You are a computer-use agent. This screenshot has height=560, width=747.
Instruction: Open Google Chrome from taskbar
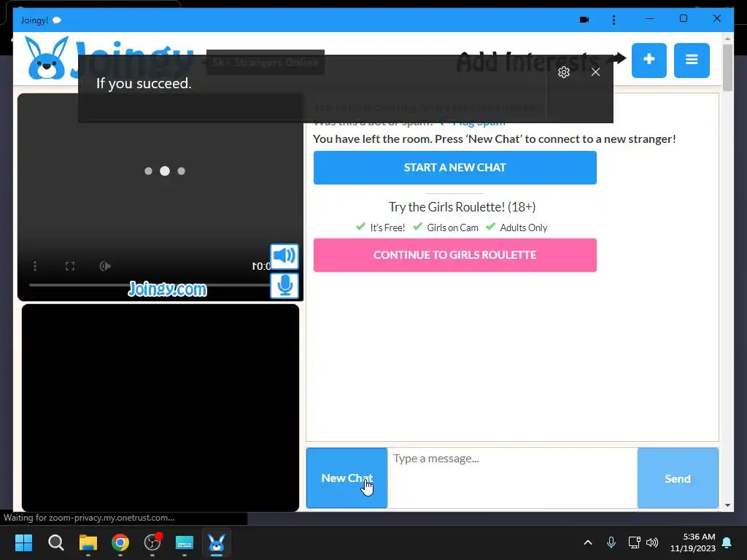(120, 542)
